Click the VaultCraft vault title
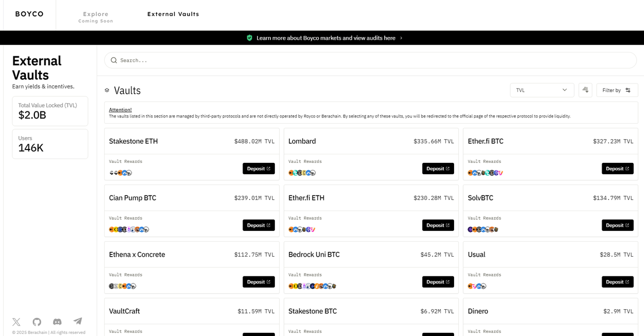The height and width of the screenshot is (336, 644). (125, 311)
